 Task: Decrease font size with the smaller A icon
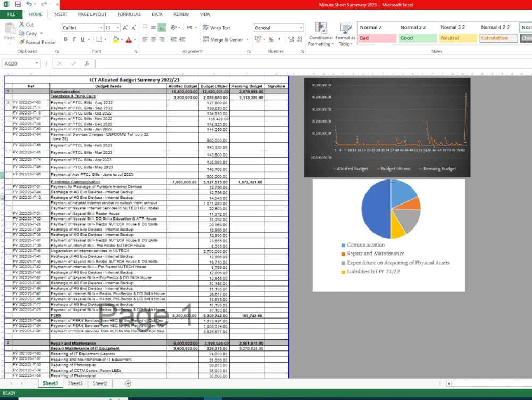click(134, 28)
